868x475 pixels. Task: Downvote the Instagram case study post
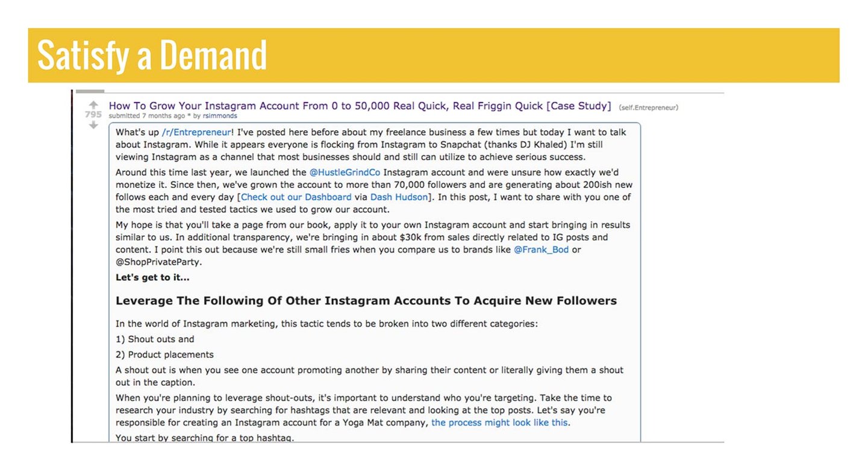(x=93, y=125)
